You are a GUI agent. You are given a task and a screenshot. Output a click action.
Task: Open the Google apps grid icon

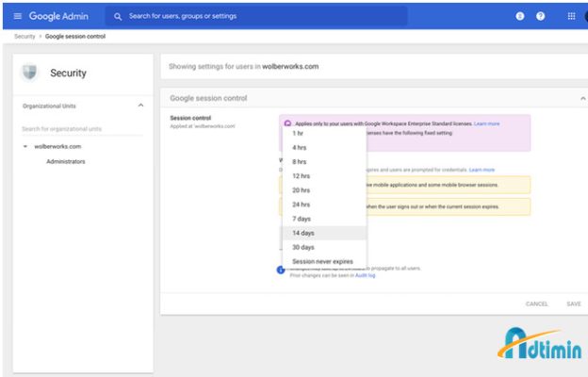[x=571, y=16]
